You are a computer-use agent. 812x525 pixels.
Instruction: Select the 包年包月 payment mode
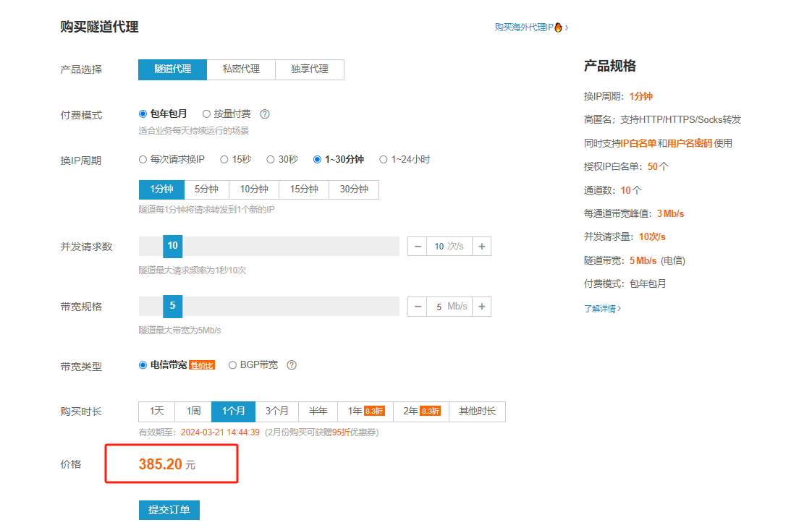pyautogui.click(x=163, y=114)
